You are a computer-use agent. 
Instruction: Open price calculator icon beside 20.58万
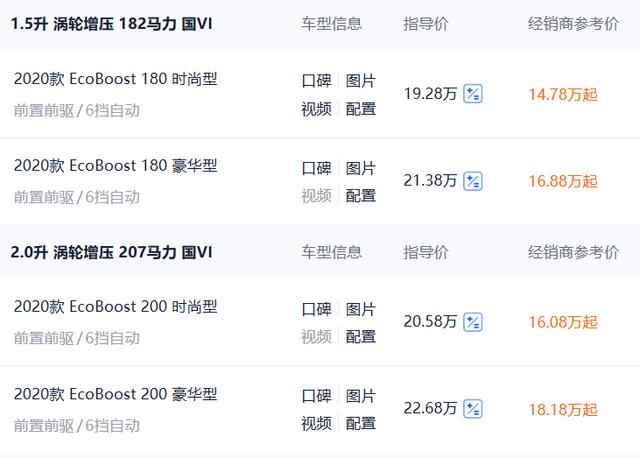click(473, 322)
